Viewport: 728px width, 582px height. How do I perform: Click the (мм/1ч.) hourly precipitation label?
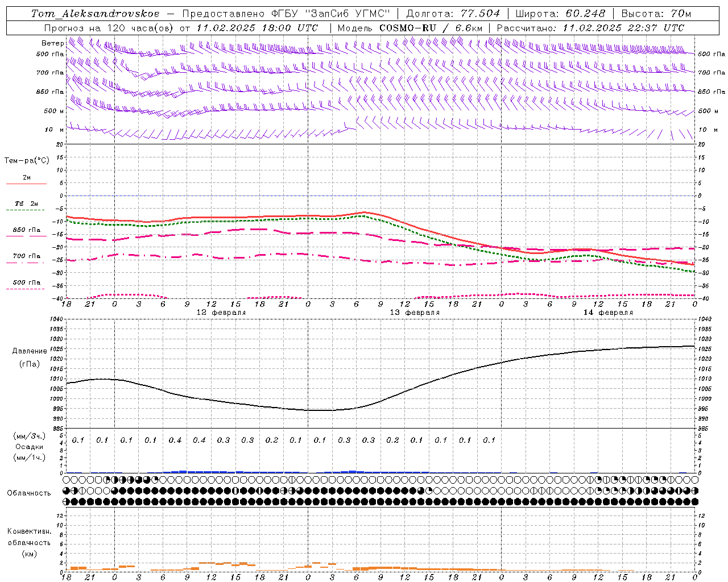[x=29, y=458]
